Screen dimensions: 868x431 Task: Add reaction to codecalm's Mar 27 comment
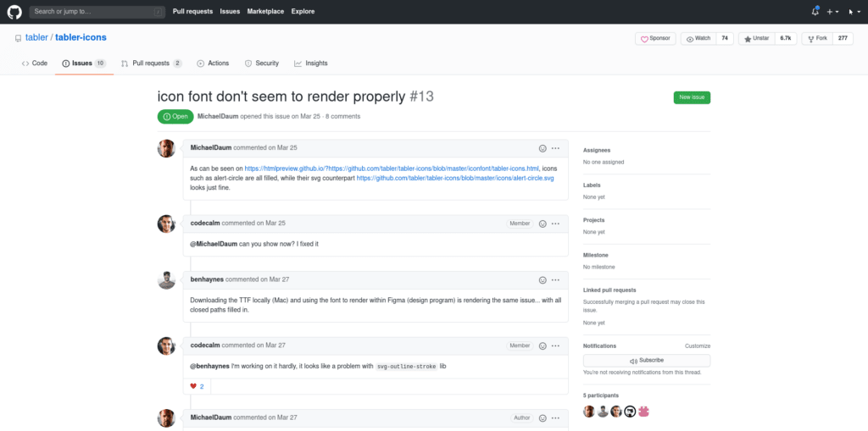pyautogui.click(x=542, y=345)
